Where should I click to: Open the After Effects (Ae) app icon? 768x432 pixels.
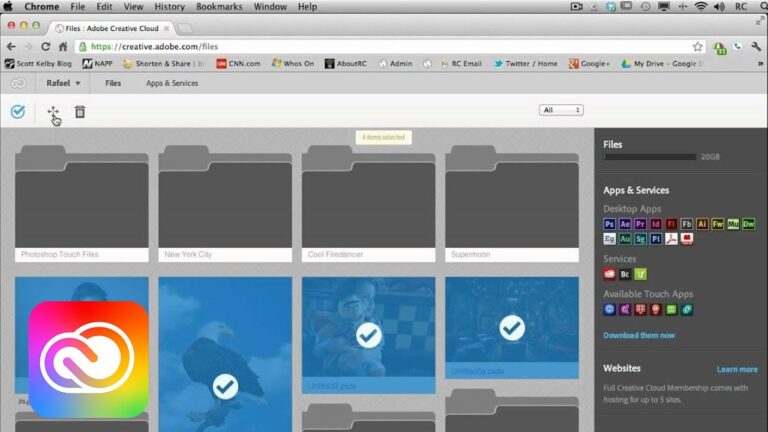coord(625,224)
